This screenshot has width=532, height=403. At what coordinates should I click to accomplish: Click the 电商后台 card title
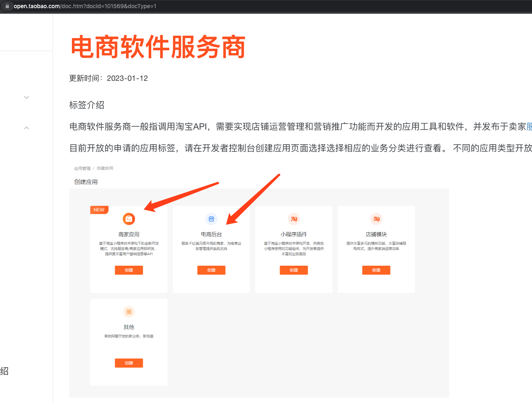click(x=211, y=234)
